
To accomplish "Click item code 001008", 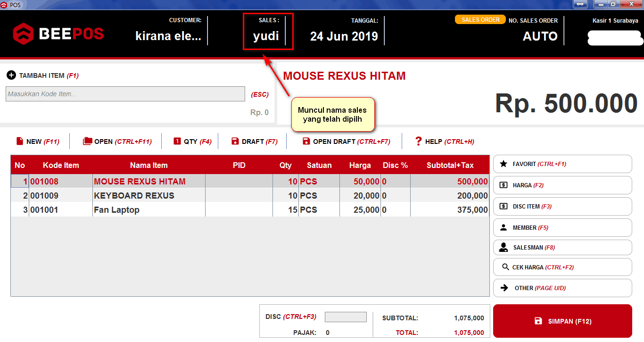I will pos(44,182).
